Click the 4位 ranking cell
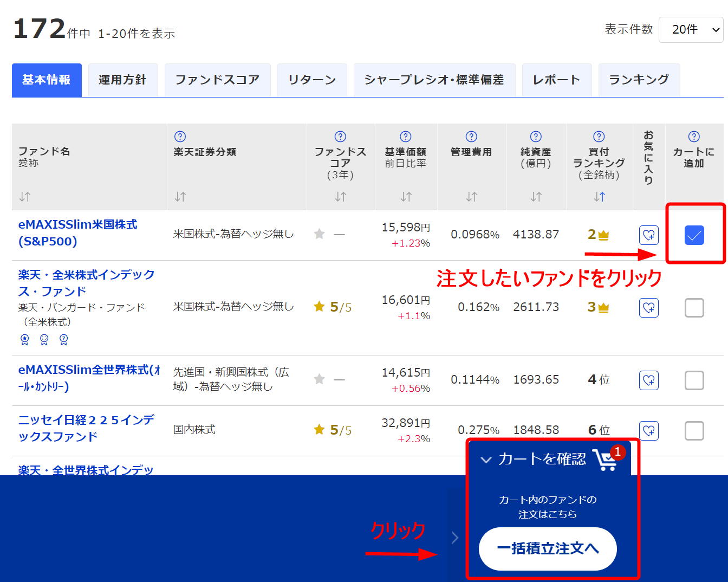Viewport: 728px width, 582px height. tap(599, 380)
